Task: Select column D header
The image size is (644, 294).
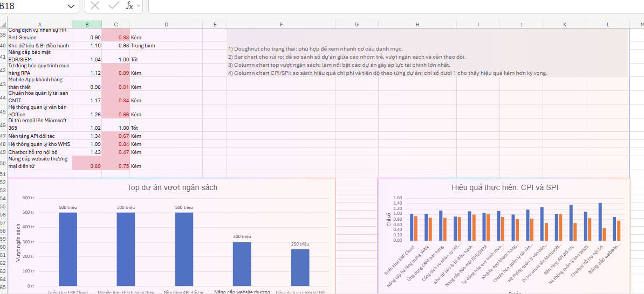Action: tap(166, 25)
